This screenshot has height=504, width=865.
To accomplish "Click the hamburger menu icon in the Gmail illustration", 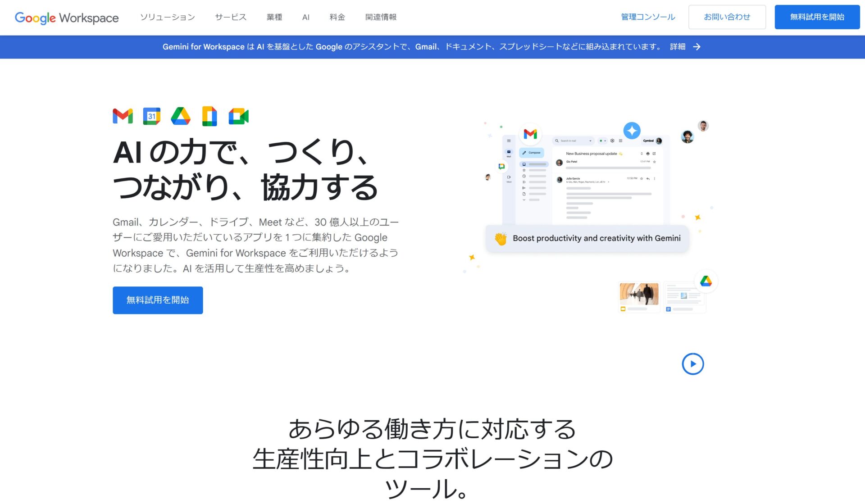I will pos(509,141).
